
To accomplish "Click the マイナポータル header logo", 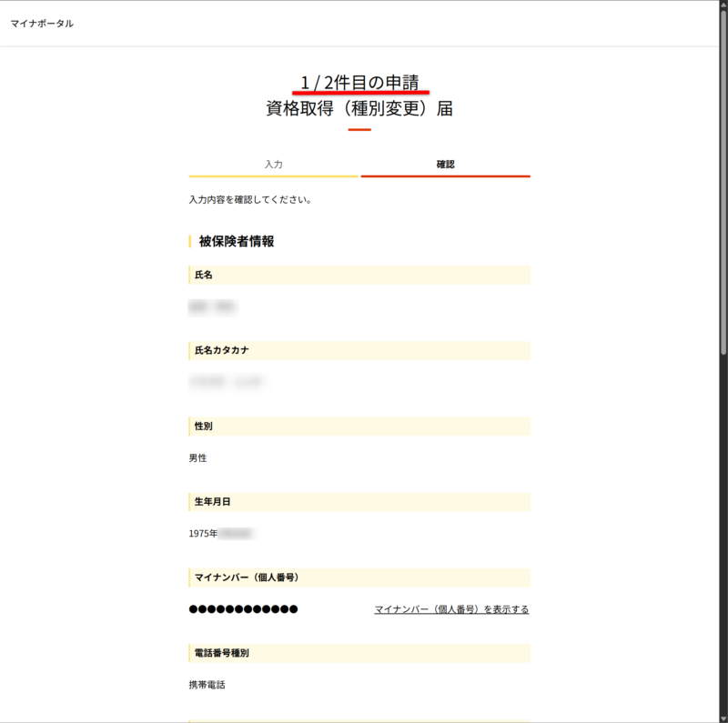I will [x=42, y=24].
